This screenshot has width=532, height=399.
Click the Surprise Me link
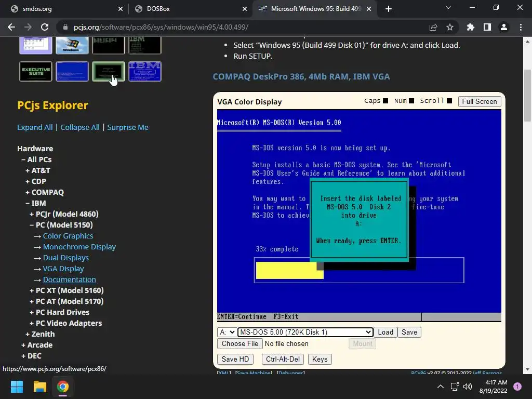[x=128, y=127]
